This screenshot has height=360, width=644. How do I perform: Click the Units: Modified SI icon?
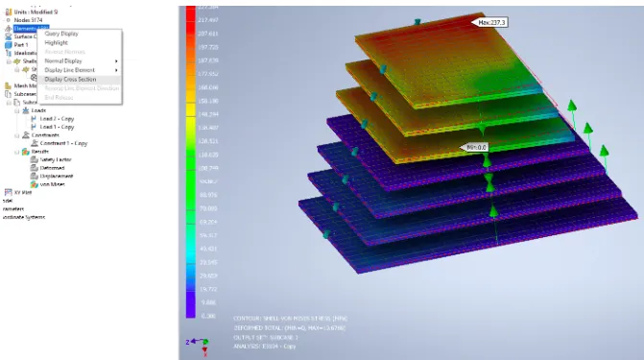pyautogui.click(x=9, y=12)
